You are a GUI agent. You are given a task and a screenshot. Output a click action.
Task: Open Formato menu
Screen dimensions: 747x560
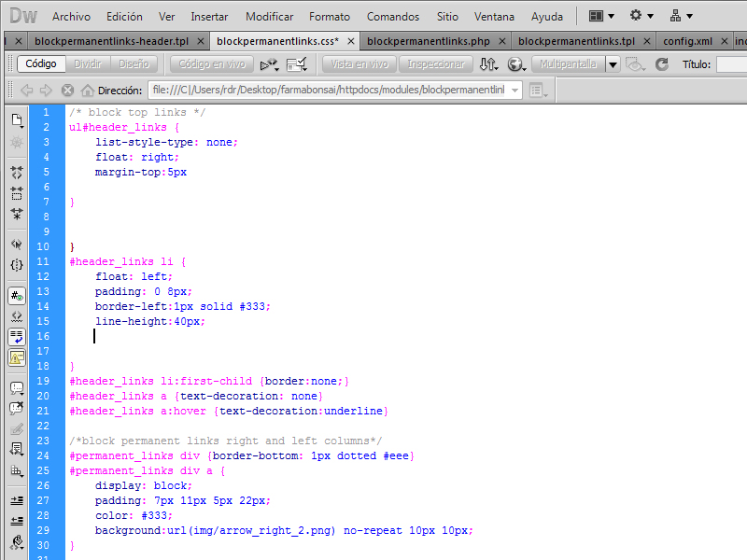pyautogui.click(x=330, y=17)
